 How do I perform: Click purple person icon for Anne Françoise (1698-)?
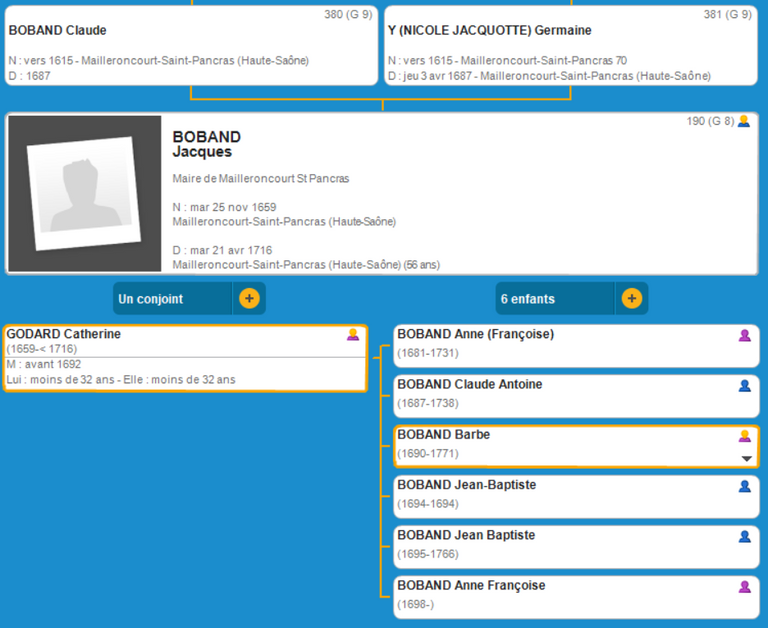click(x=744, y=586)
